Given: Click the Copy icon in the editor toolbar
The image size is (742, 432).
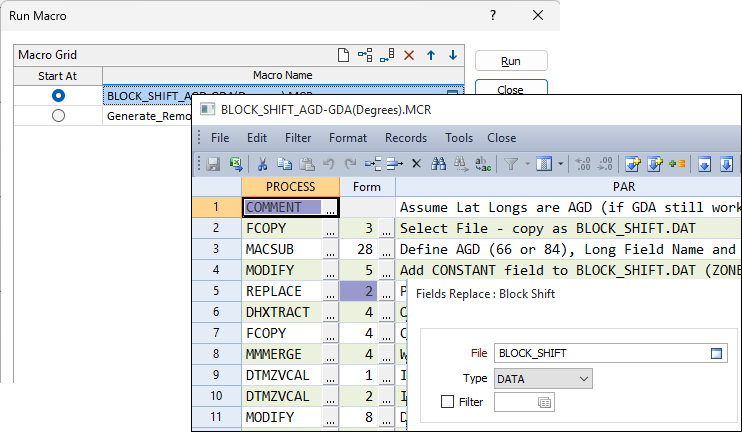Looking at the screenshot, I should (284, 164).
